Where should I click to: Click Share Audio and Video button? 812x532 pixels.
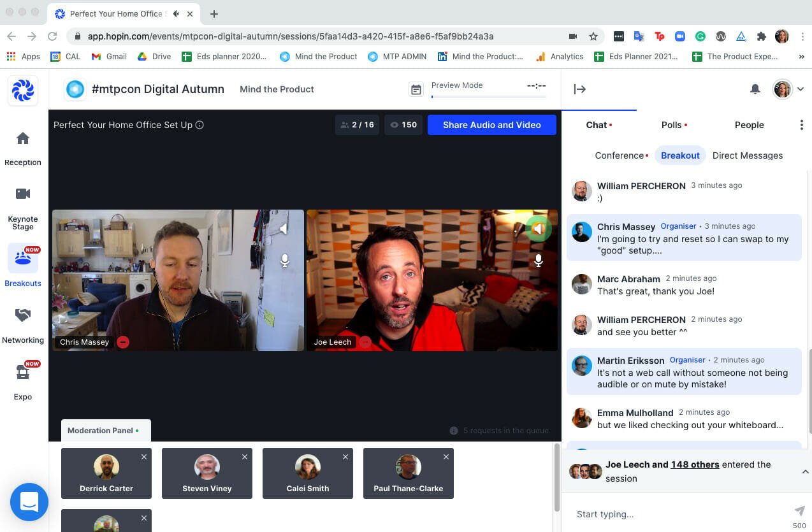[491, 125]
